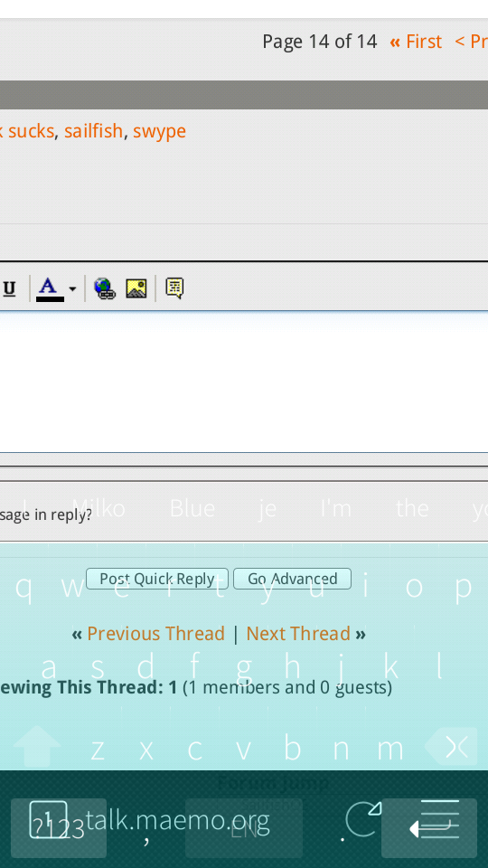Open the 'sucks' tag link
Viewport: 488px width, 868px height.
point(31,131)
